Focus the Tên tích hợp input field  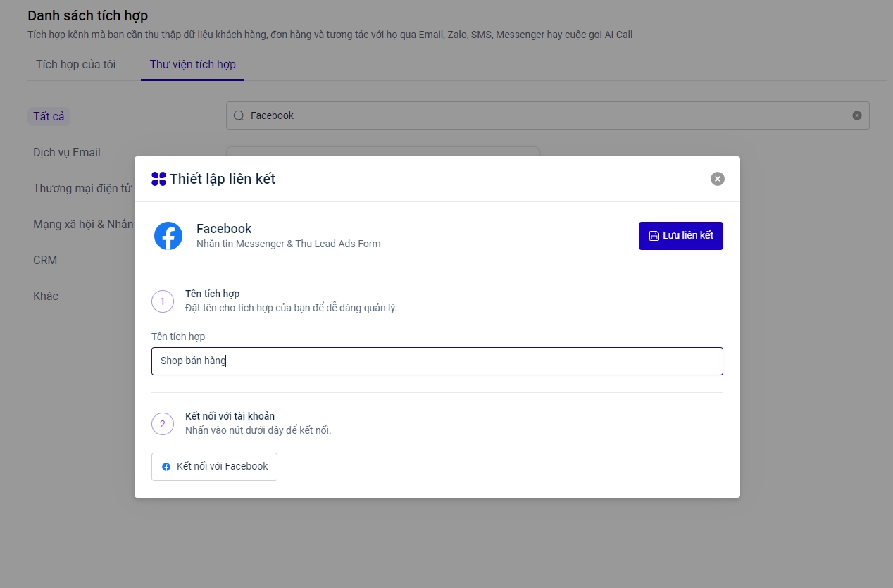(x=437, y=361)
